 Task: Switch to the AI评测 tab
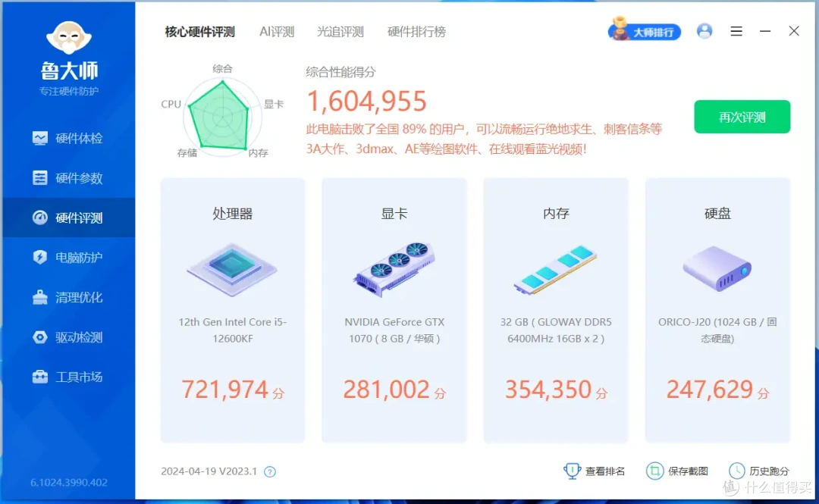[277, 32]
